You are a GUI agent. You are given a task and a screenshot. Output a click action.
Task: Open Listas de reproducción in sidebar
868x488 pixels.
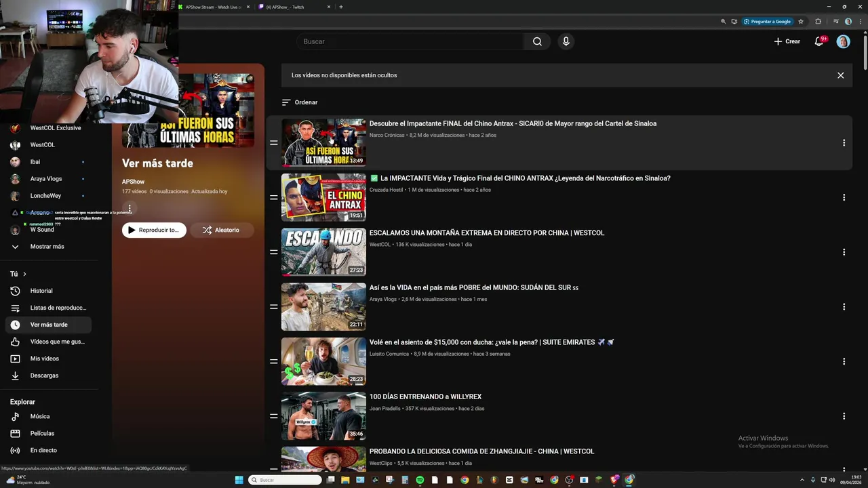point(48,308)
